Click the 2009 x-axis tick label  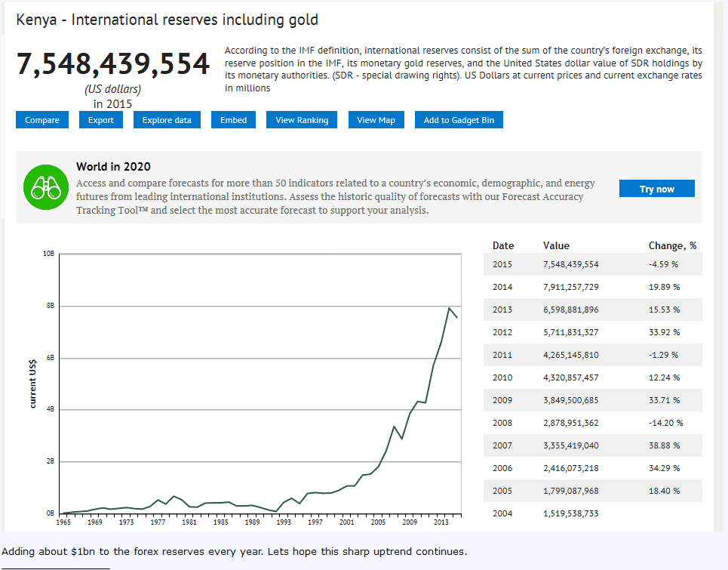point(410,522)
